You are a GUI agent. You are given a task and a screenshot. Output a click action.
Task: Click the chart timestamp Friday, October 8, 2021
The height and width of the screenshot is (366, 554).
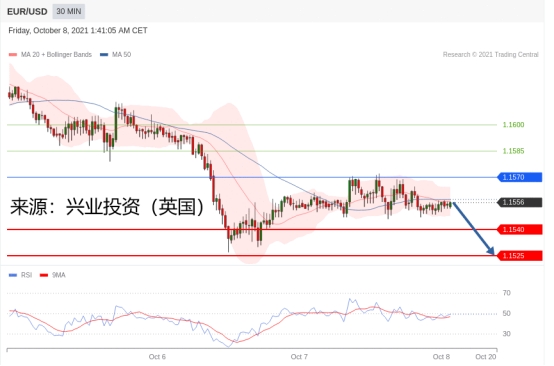pyautogui.click(x=78, y=31)
